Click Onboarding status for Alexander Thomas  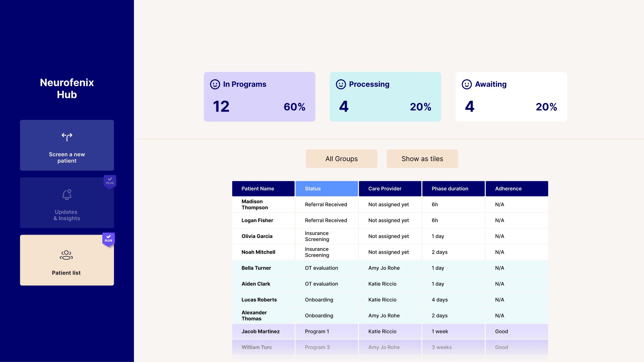coord(319,315)
